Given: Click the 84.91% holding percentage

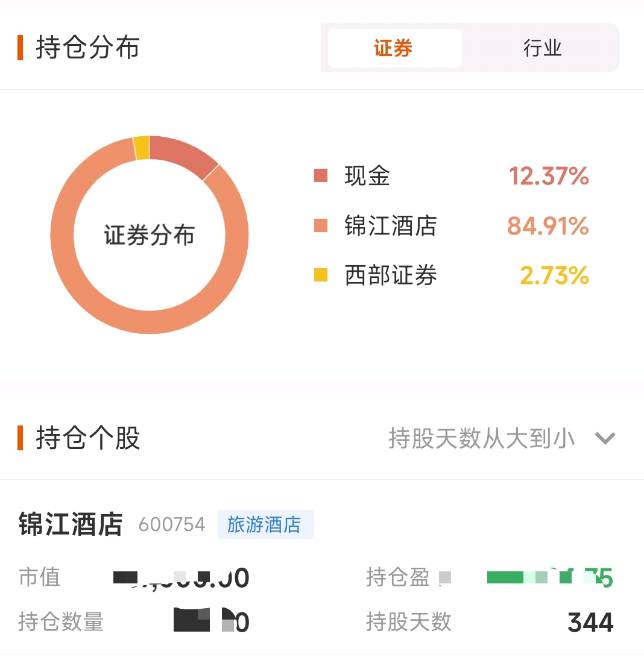Looking at the screenshot, I should click(x=548, y=226).
